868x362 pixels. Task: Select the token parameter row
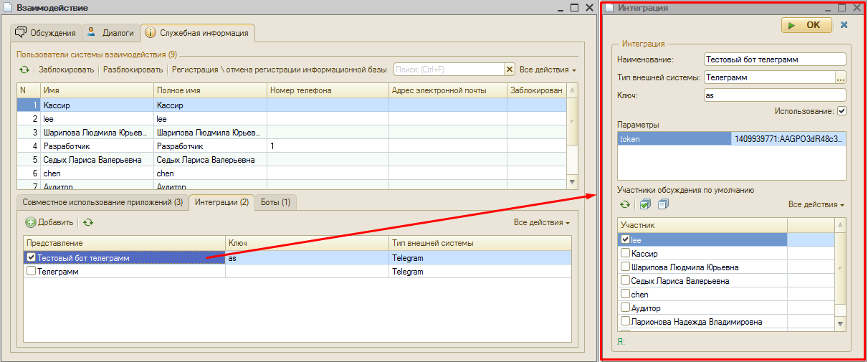731,139
